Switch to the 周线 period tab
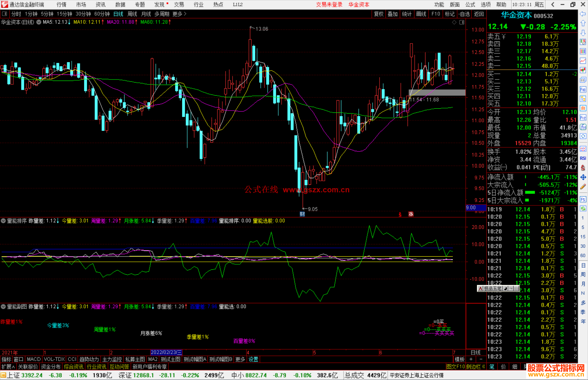 (132, 14)
